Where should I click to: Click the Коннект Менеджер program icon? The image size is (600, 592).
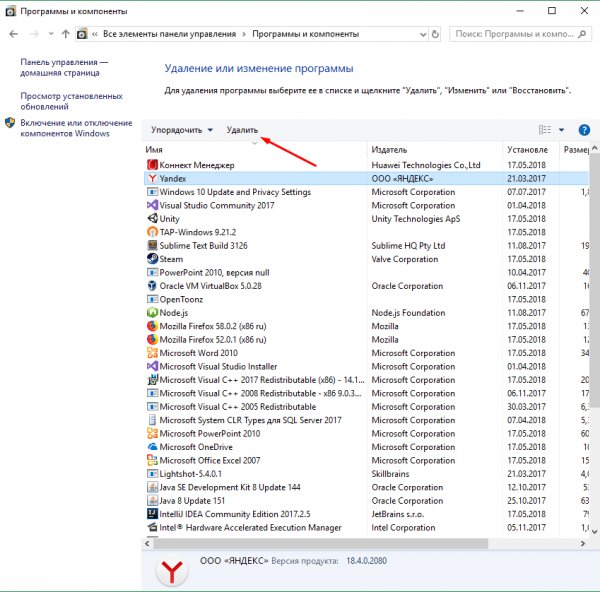[152, 165]
